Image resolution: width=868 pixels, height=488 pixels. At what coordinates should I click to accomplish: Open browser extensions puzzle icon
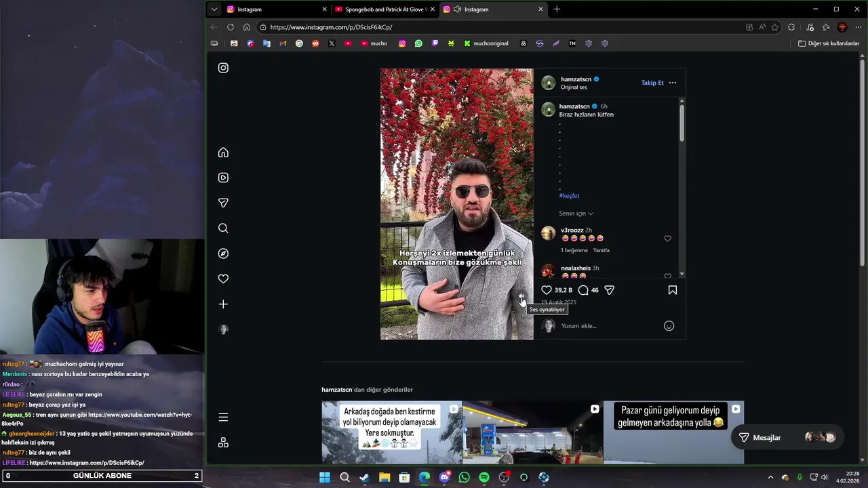click(791, 27)
